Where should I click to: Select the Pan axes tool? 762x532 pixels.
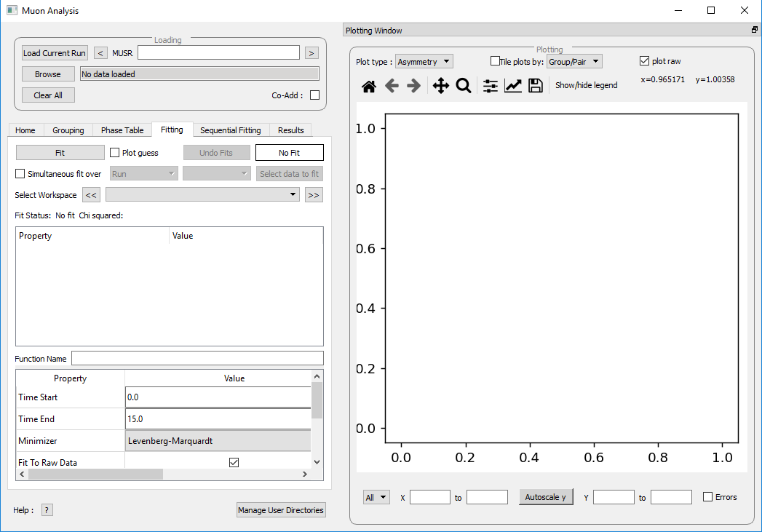(440, 86)
